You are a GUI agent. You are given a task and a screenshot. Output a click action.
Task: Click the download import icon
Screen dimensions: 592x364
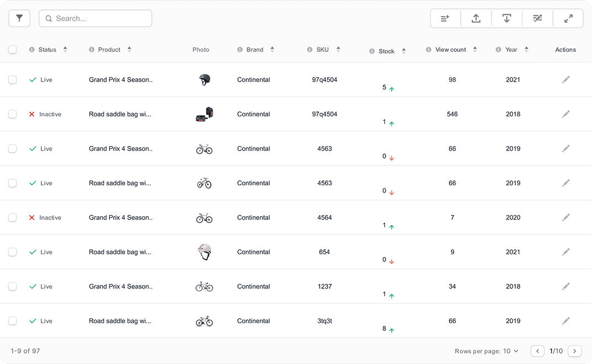[506, 18]
